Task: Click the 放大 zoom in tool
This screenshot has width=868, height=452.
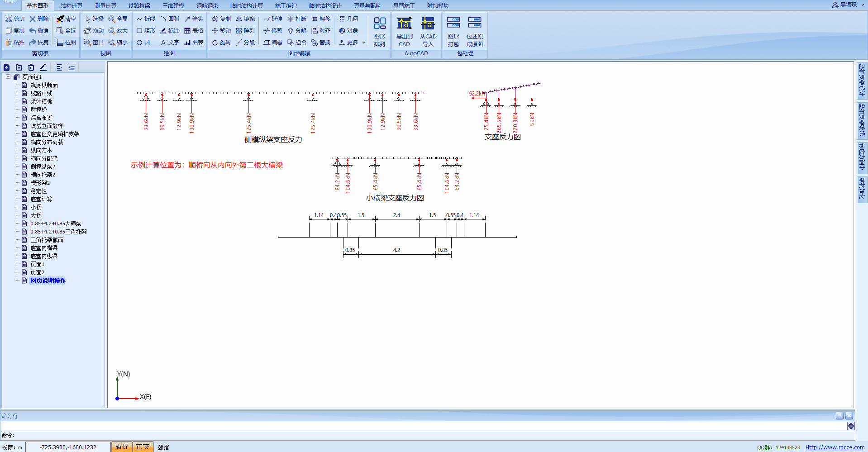Action: tap(118, 31)
